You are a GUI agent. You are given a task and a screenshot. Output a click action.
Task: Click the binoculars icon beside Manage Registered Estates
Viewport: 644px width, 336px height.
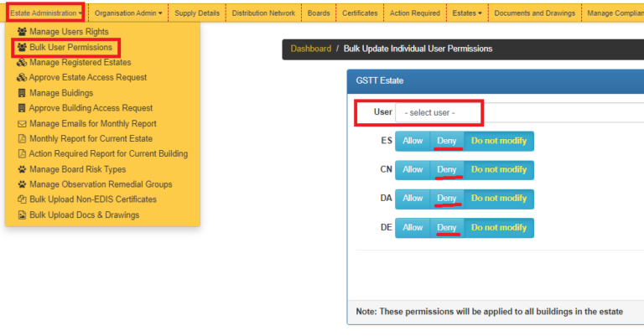[22, 63]
